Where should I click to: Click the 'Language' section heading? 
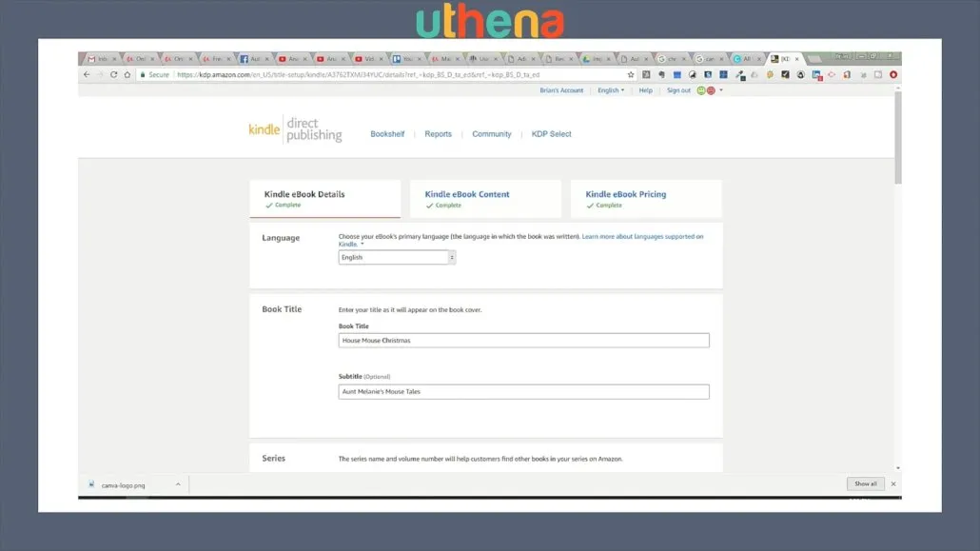281,238
